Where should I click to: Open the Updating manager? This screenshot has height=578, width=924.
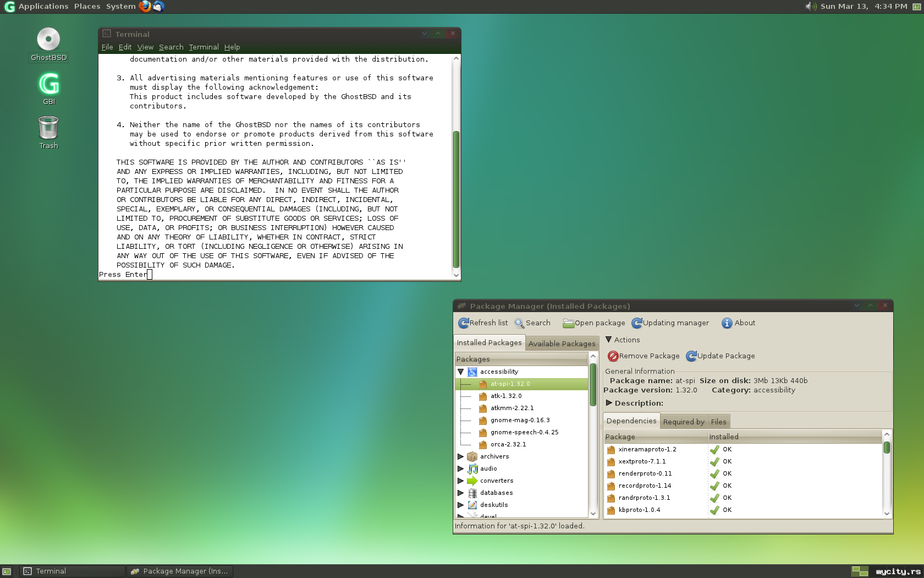coord(670,323)
